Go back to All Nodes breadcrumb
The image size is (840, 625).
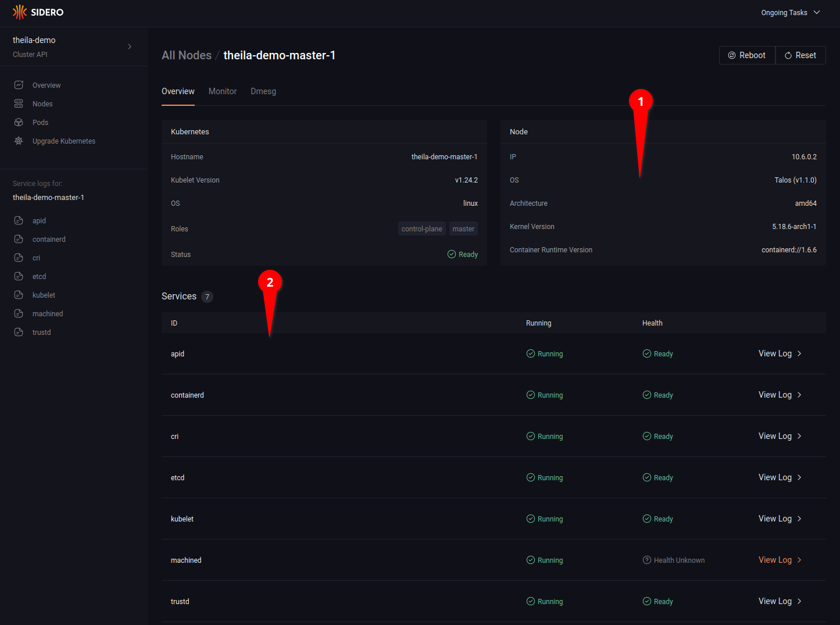point(187,55)
